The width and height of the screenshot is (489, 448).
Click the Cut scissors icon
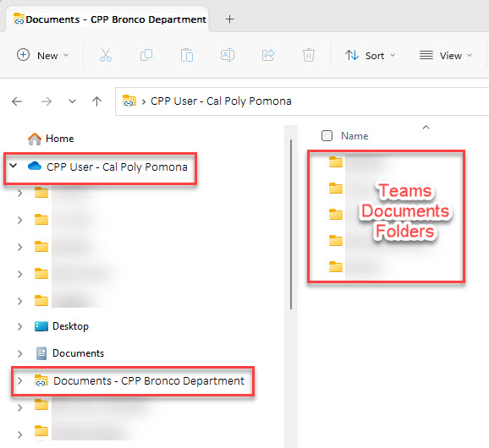(x=106, y=55)
